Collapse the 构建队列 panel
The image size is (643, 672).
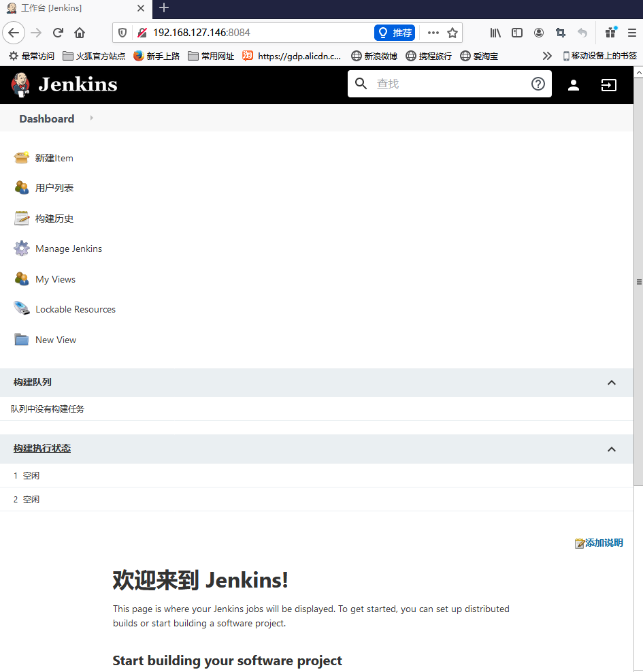pos(611,383)
